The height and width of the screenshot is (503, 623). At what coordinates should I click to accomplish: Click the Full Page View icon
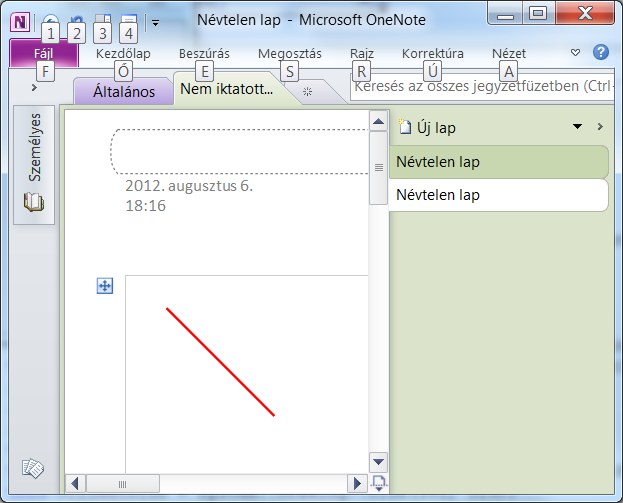coord(129,21)
